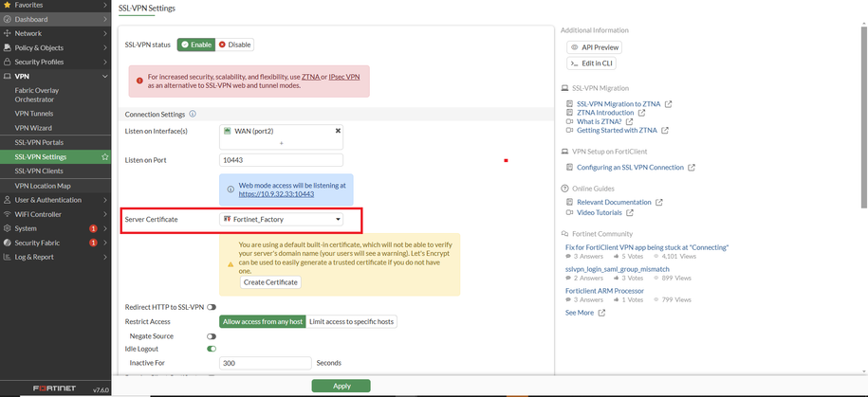Select VPN Tunnels in sidebar
868x397 pixels.
point(34,114)
